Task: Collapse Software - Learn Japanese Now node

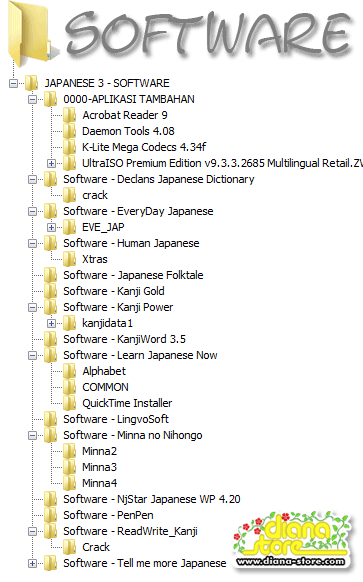Action: tap(33, 355)
